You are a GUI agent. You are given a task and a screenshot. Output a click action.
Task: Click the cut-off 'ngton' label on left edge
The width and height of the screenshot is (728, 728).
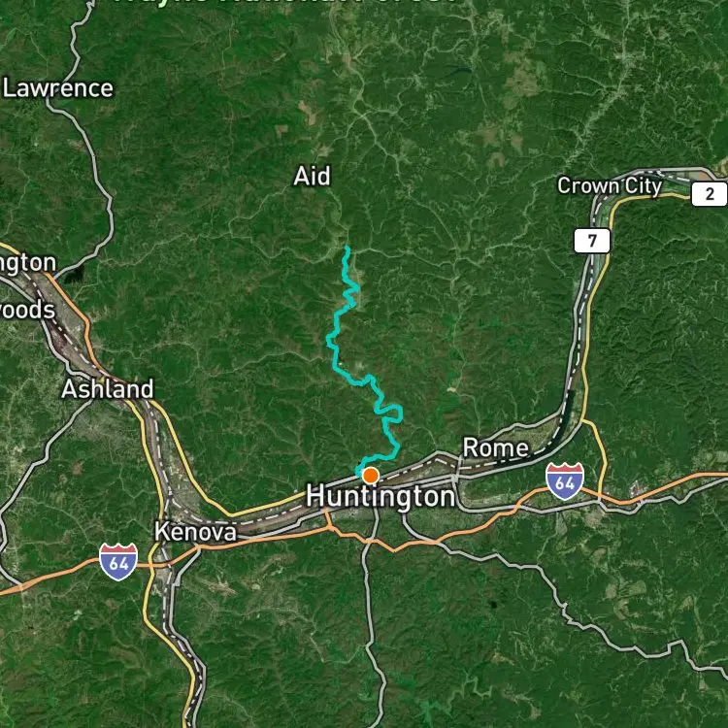pyautogui.click(x=28, y=264)
